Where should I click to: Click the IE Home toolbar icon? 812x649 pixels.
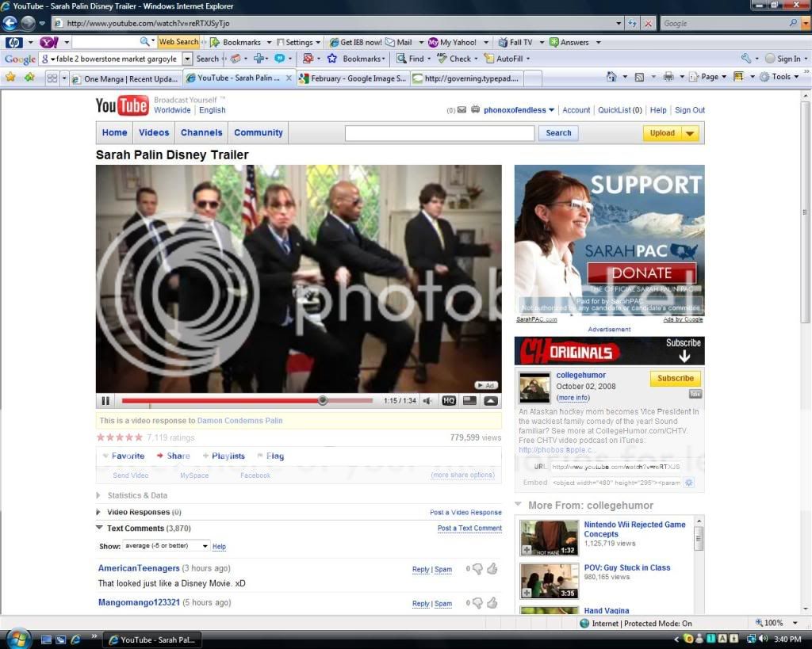click(x=611, y=77)
